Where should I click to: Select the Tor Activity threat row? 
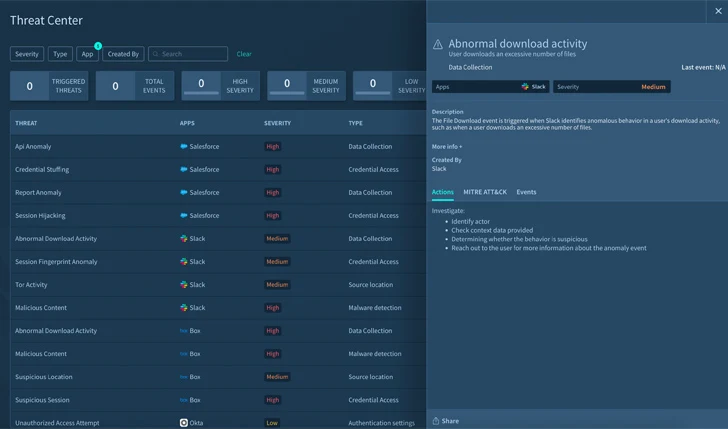pos(218,285)
